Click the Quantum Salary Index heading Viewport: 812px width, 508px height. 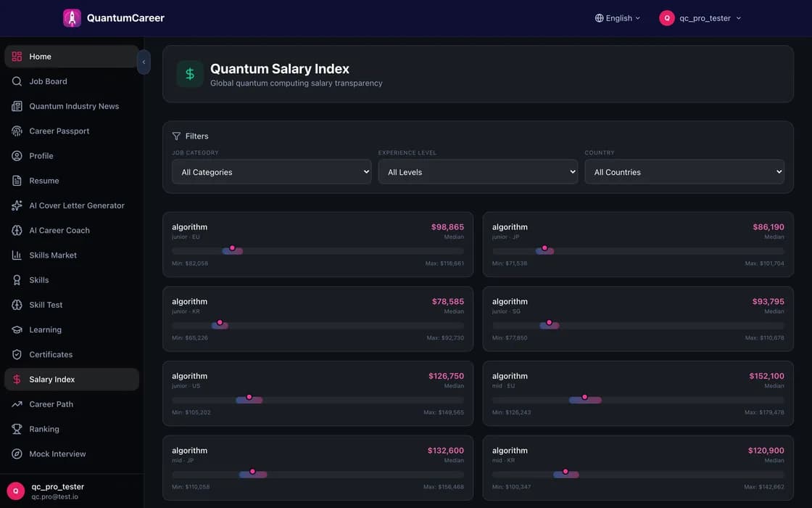point(280,69)
